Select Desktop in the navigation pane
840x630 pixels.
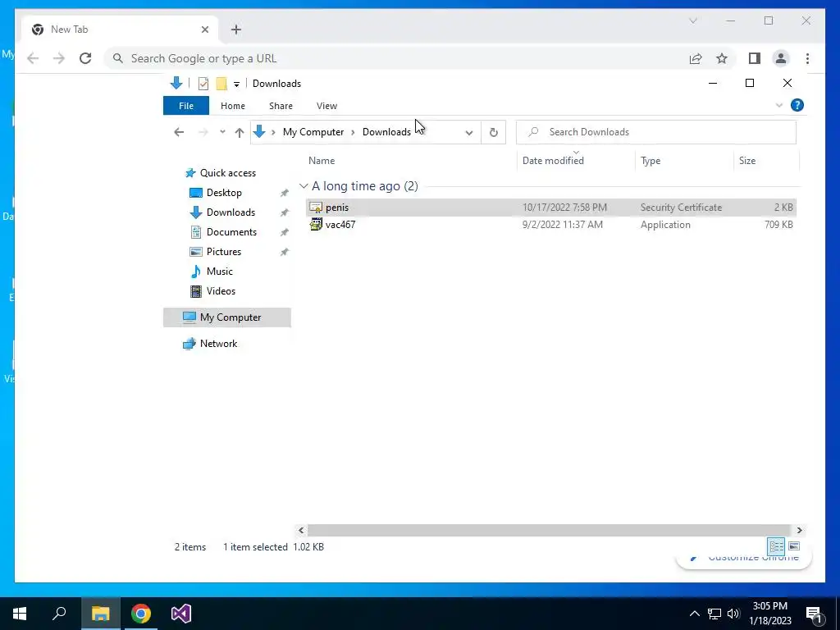click(x=224, y=192)
